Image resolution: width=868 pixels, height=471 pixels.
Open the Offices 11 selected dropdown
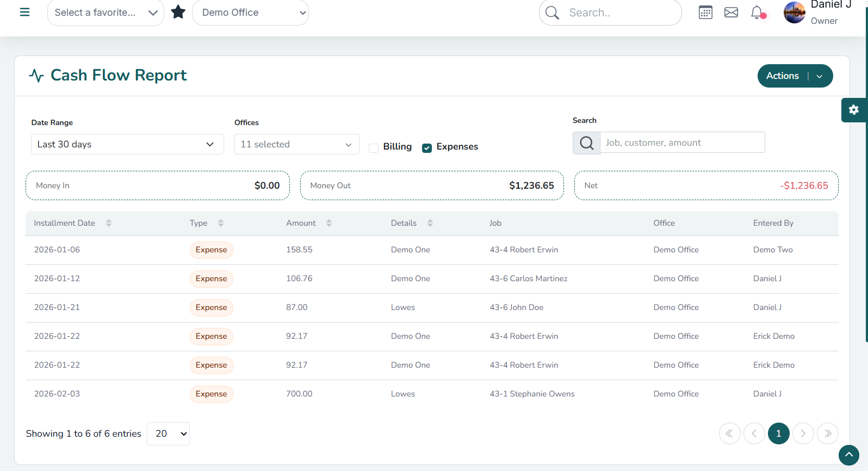coord(296,144)
